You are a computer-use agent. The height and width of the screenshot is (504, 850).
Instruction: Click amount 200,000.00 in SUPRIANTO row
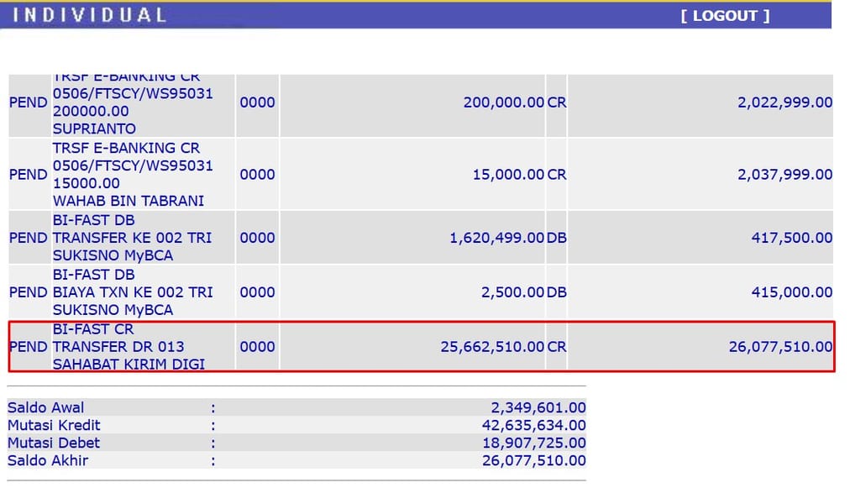[x=504, y=102]
